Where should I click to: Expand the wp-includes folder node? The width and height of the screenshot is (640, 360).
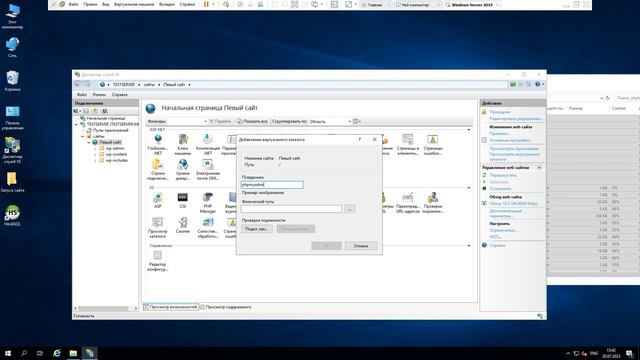point(96,160)
